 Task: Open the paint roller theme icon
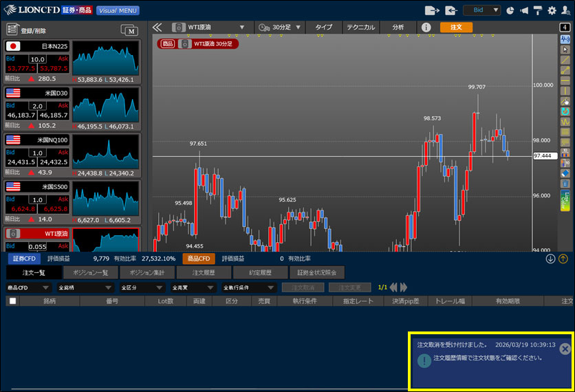click(x=538, y=10)
